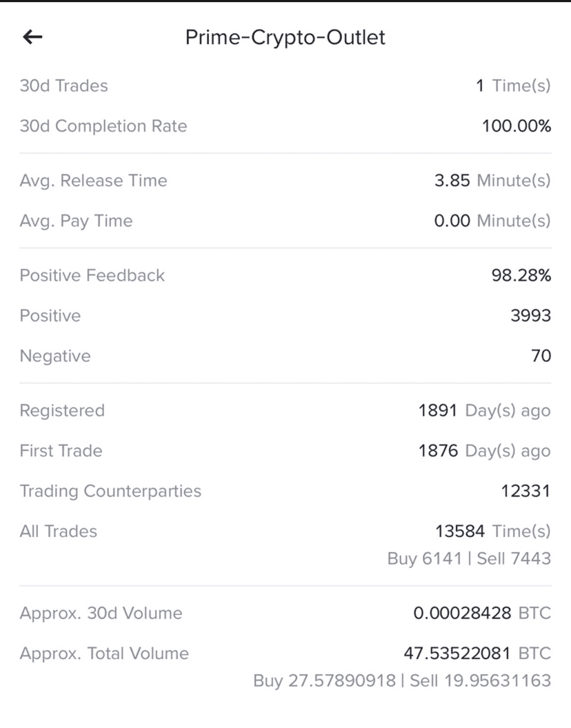Select the All Trades 13584 Time(s) value
The height and width of the screenshot is (728, 571).
tap(493, 531)
